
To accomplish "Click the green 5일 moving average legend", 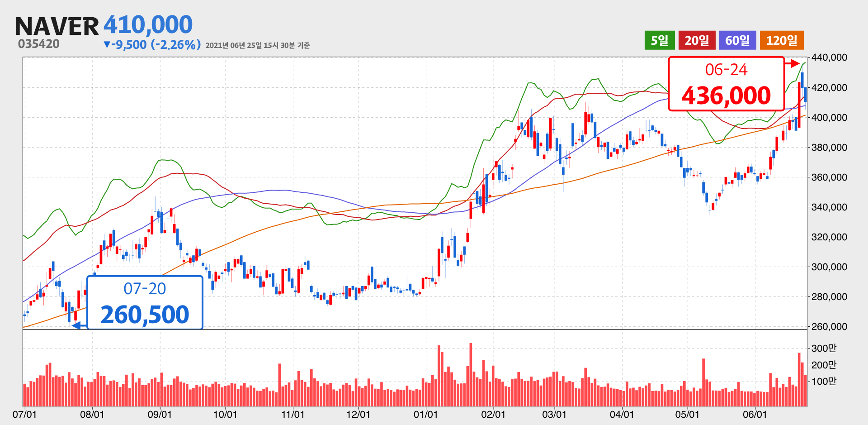I will click(660, 40).
